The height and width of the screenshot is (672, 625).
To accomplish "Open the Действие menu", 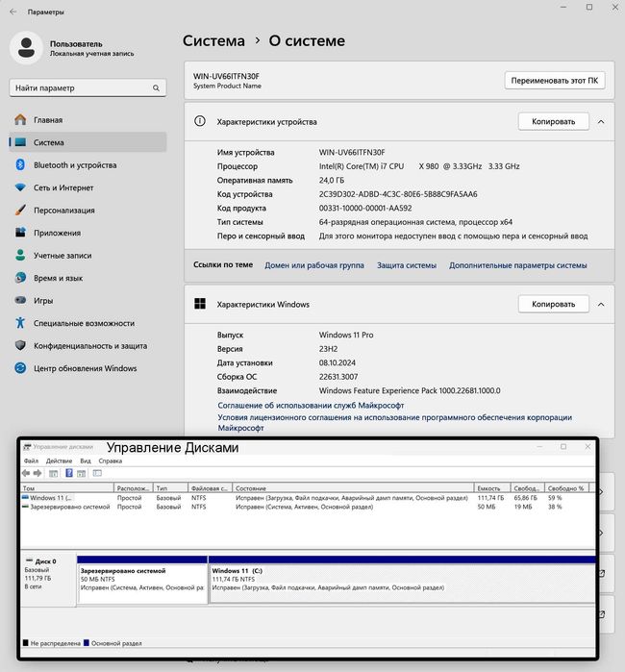I will click(x=60, y=461).
